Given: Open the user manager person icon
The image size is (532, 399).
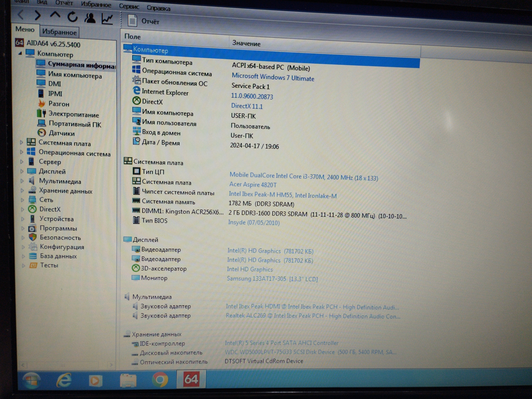Looking at the screenshot, I should pos(90,18).
